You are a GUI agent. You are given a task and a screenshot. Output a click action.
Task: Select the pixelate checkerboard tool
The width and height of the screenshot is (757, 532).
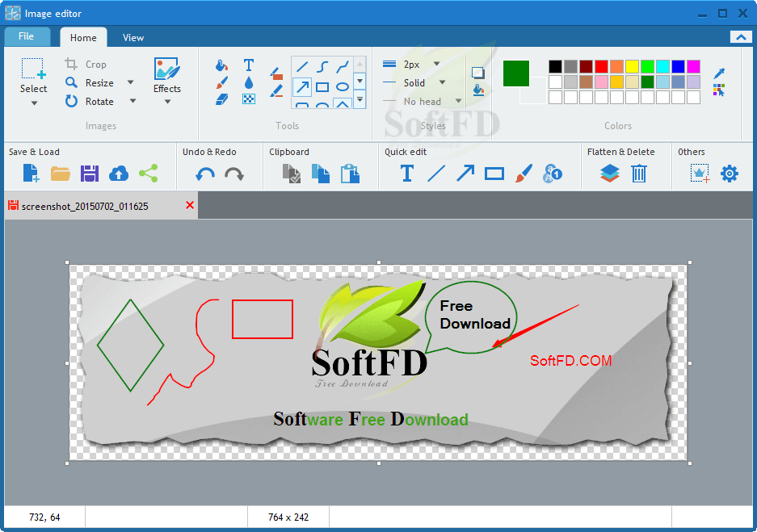pos(249,99)
